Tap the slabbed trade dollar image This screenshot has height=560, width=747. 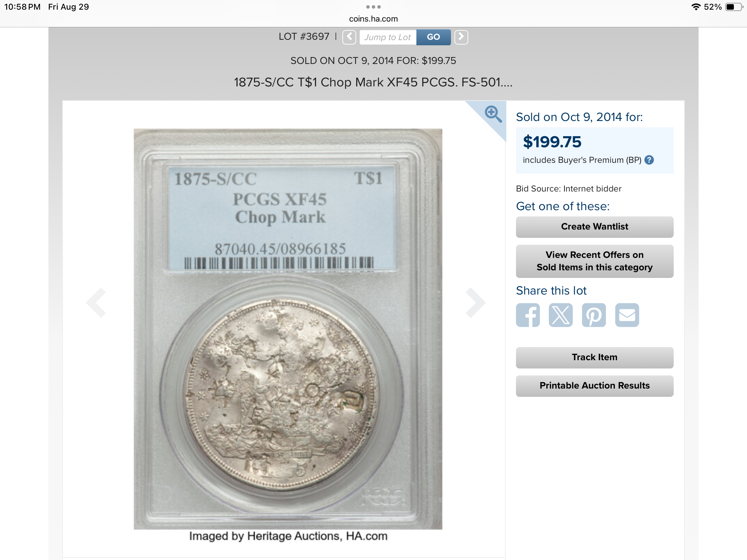point(288,329)
